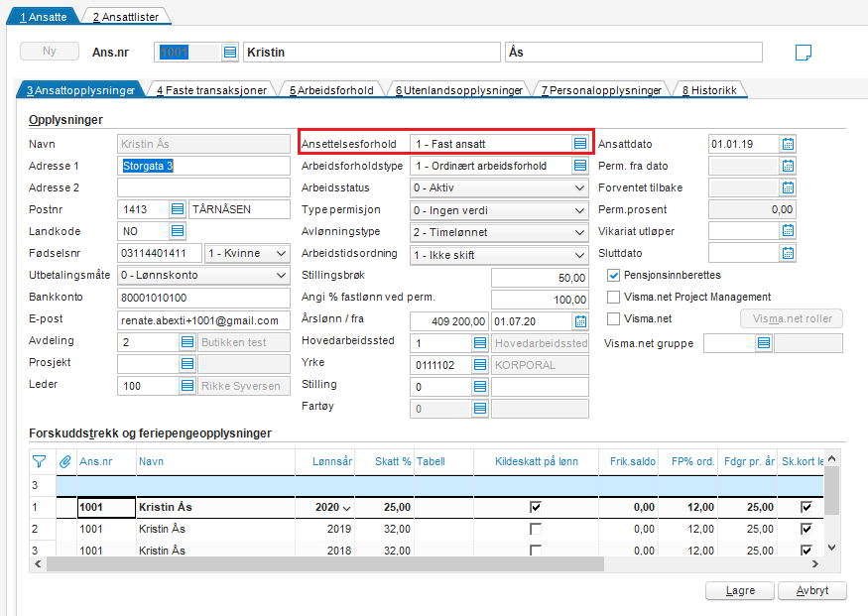Open Fartøy lookup list icon

pyautogui.click(x=480, y=409)
